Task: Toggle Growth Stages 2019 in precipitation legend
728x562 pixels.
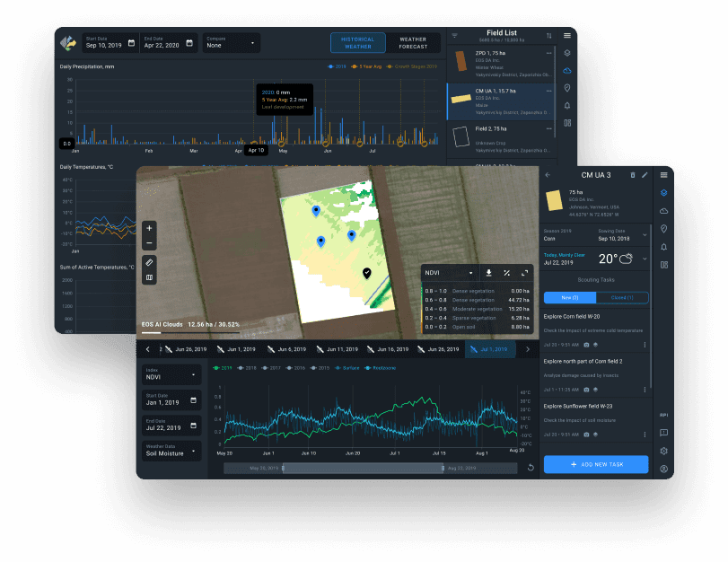Action: (411, 66)
